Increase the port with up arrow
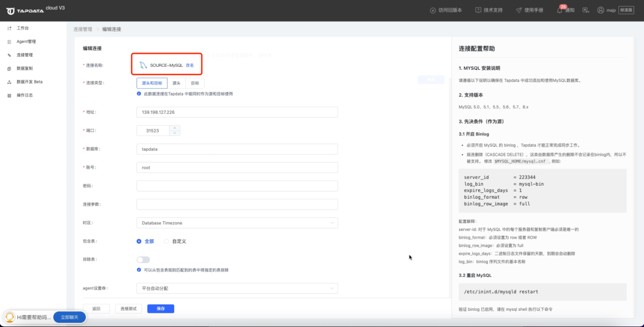644x327 pixels. (x=175, y=128)
